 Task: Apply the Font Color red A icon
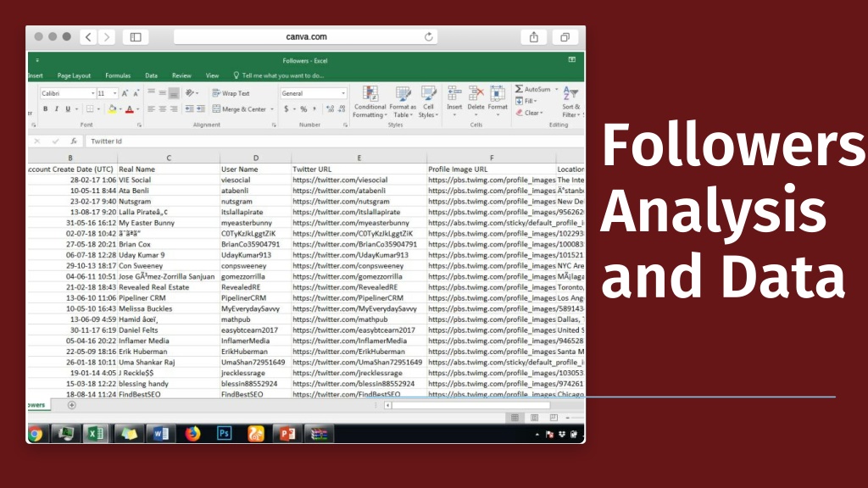tap(130, 109)
